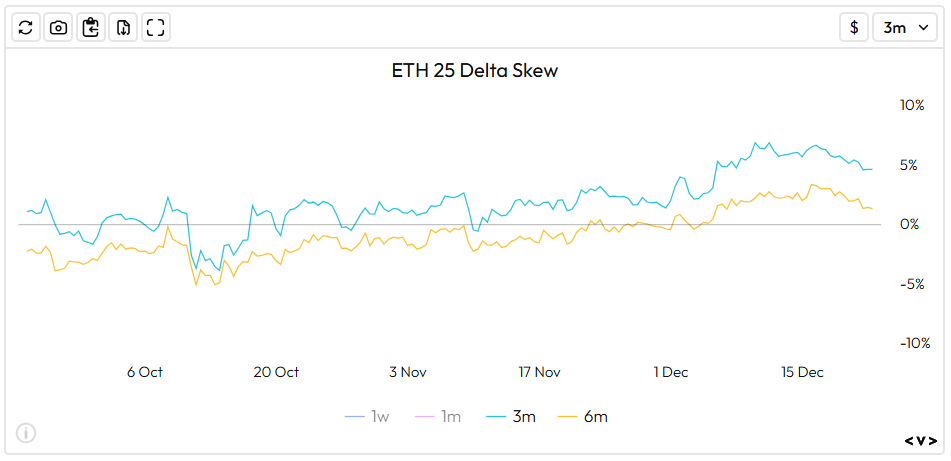Click the <v> embed code icon
The image size is (951, 461).
click(x=921, y=441)
